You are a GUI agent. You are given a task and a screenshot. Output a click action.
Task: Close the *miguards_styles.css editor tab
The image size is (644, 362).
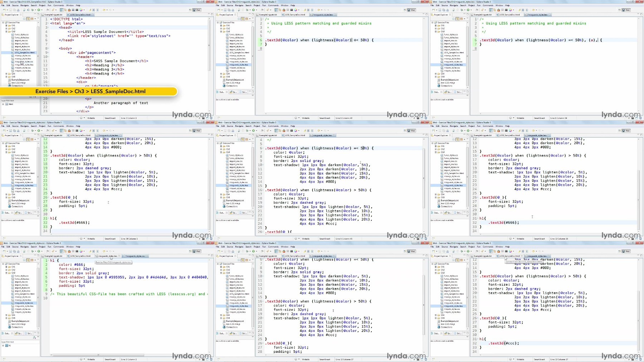point(146,256)
